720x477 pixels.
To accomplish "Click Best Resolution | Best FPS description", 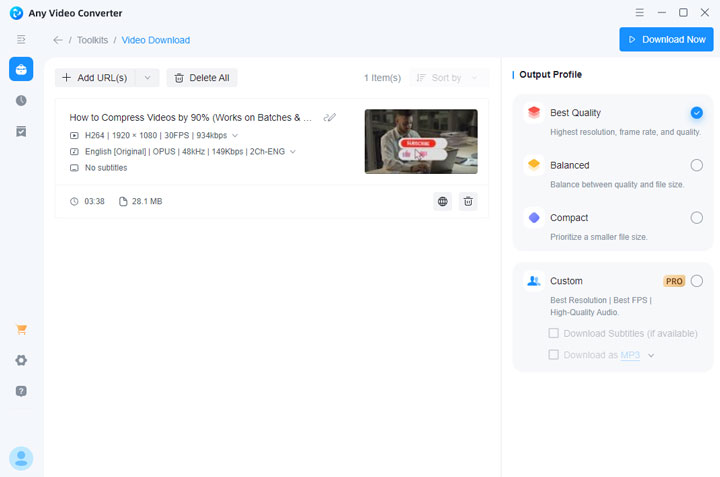I will tap(601, 306).
